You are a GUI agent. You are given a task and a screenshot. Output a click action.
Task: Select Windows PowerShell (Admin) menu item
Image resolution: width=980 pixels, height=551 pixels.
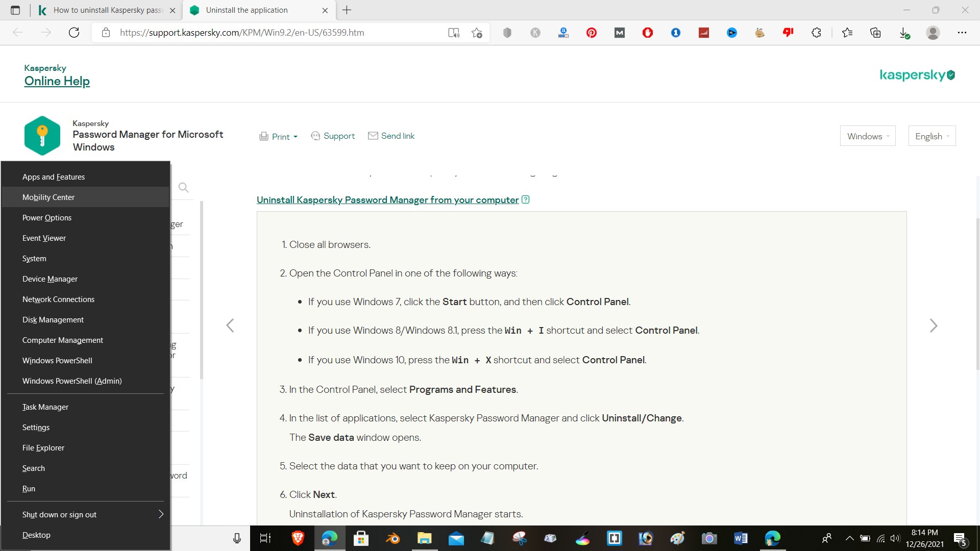[86, 381]
